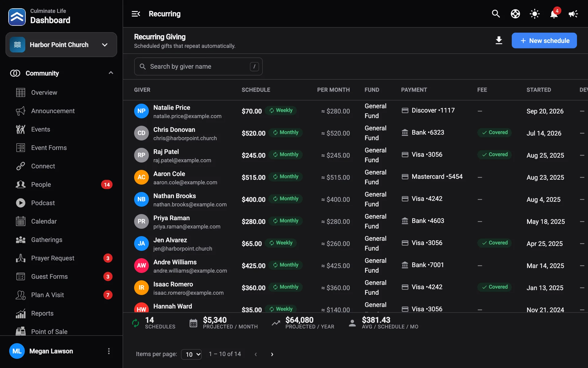This screenshot has width=588, height=368.
Task: Go to previous page of schedules
Action: tap(256, 354)
